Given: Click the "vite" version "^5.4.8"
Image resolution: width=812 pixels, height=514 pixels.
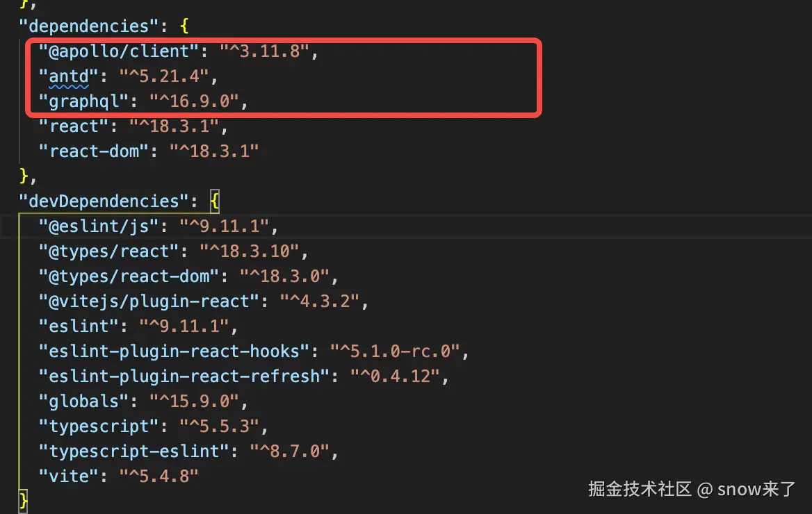Looking at the screenshot, I should tap(159, 476).
